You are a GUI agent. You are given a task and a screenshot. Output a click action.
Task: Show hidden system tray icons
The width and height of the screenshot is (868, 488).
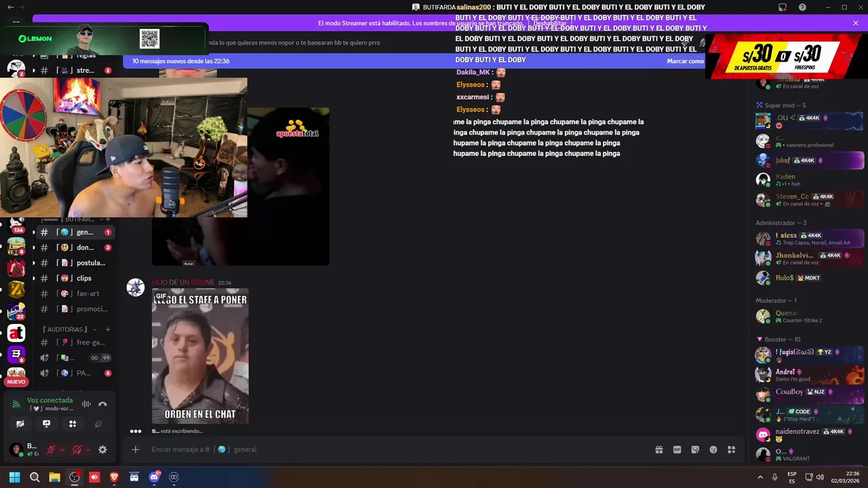[x=759, y=477]
